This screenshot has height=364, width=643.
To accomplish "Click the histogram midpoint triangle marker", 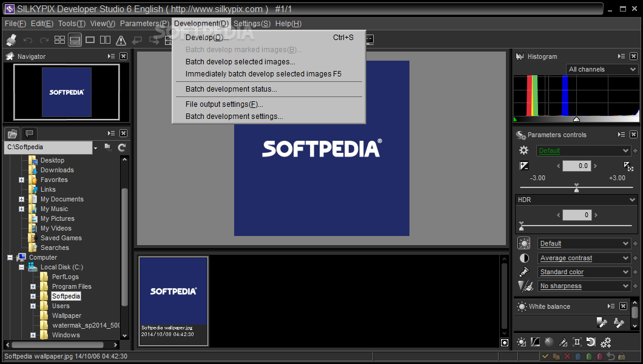I will click(x=576, y=120).
